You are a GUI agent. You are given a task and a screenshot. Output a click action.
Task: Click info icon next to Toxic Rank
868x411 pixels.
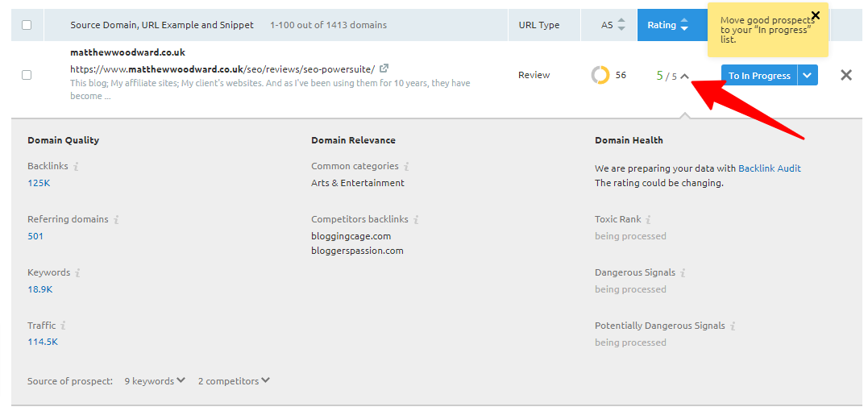[x=649, y=220]
